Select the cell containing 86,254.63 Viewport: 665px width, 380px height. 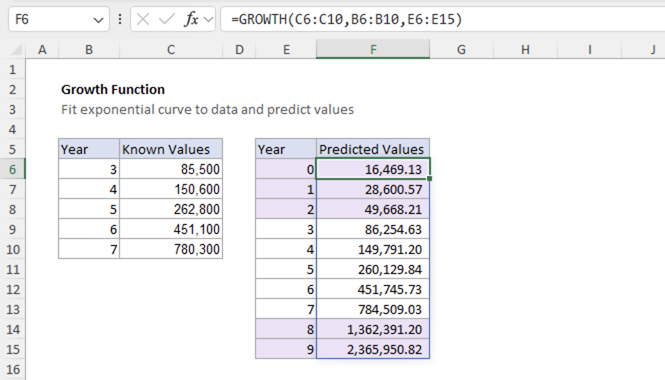[x=373, y=229]
